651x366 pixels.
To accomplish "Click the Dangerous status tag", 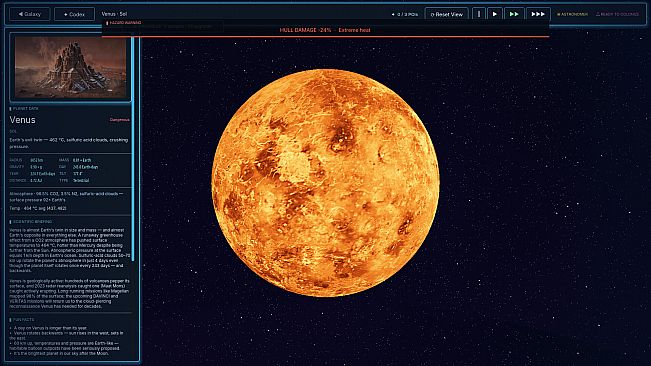I will click(120, 120).
